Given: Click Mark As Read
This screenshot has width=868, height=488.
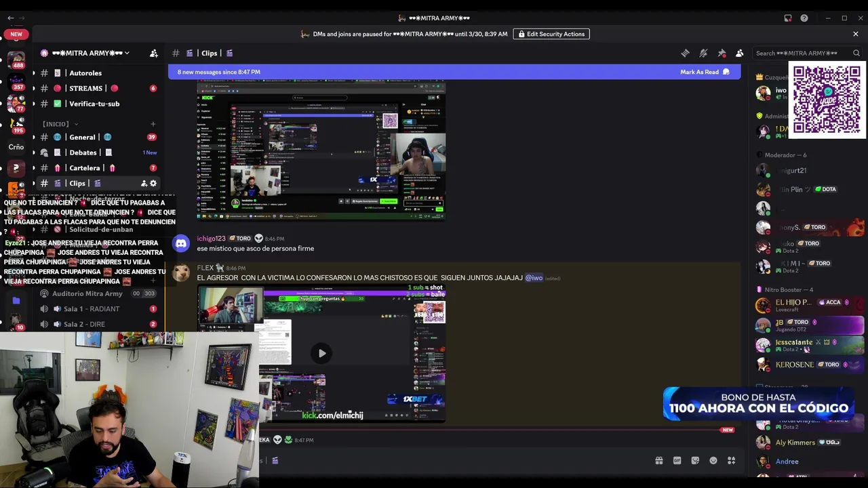Looking at the screenshot, I should coord(705,72).
